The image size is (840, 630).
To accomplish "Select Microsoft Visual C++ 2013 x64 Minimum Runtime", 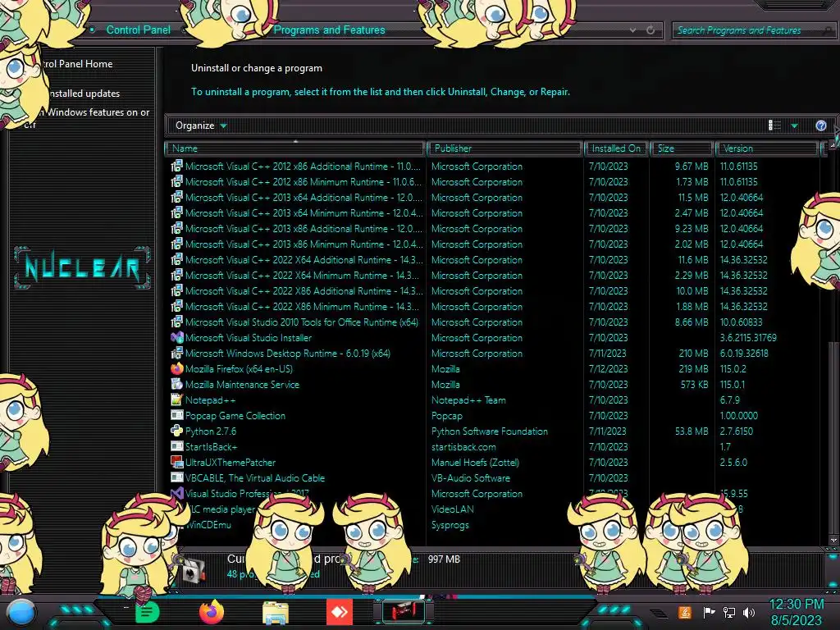I will point(304,212).
